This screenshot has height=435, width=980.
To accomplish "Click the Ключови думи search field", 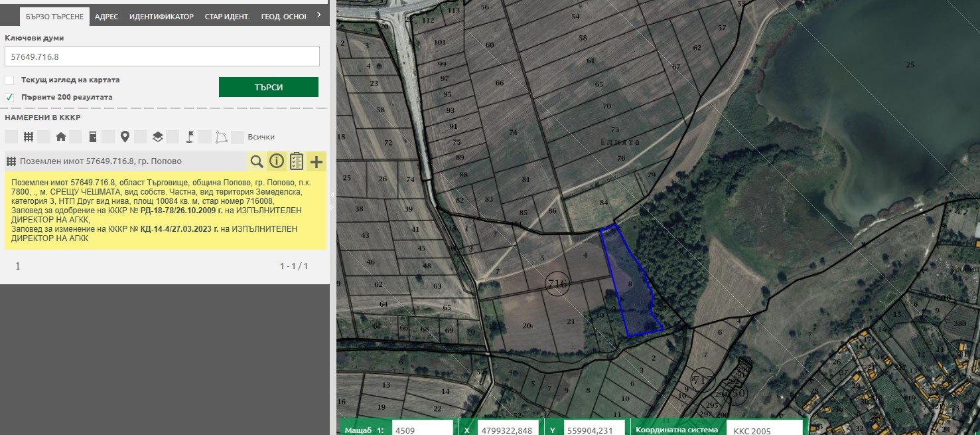I will (x=162, y=56).
